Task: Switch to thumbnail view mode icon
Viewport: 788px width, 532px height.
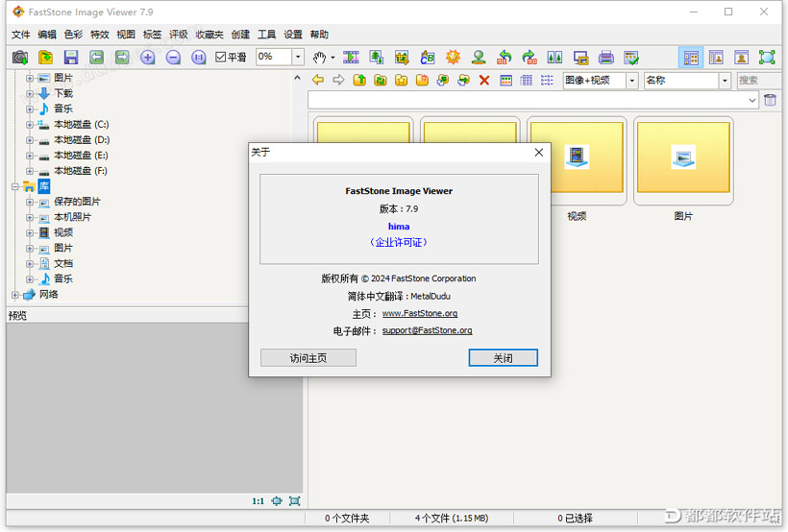Action: (x=506, y=80)
